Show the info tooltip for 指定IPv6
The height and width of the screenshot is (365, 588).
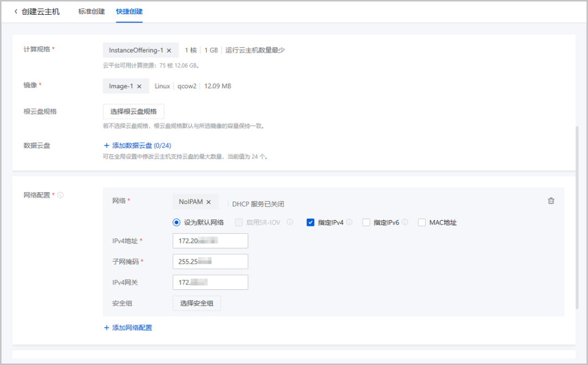pos(405,222)
